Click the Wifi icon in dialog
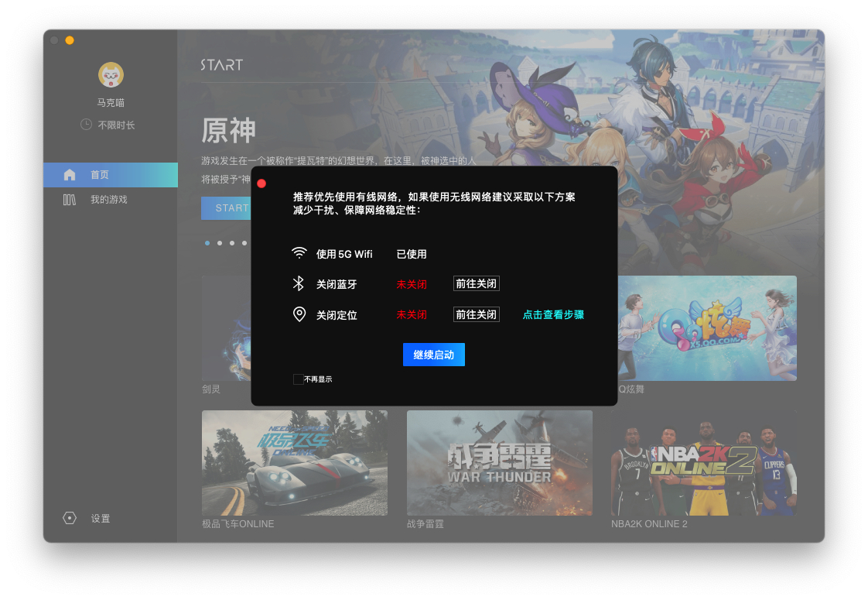 tap(299, 253)
